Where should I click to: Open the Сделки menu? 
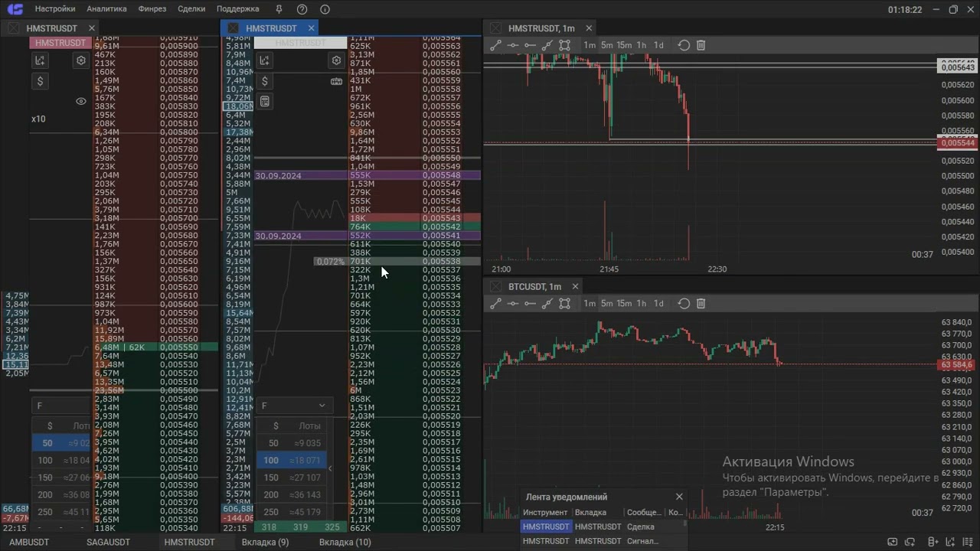coord(191,9)
